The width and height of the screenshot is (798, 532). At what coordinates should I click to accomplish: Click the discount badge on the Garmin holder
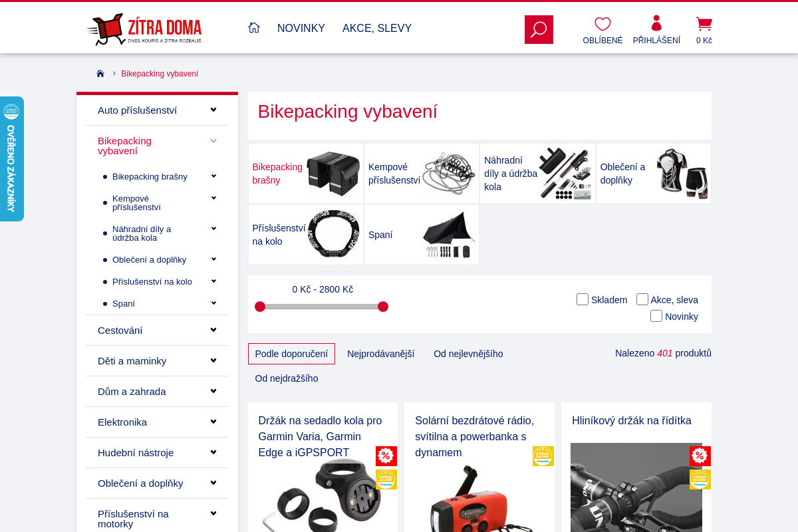(388, 456)
